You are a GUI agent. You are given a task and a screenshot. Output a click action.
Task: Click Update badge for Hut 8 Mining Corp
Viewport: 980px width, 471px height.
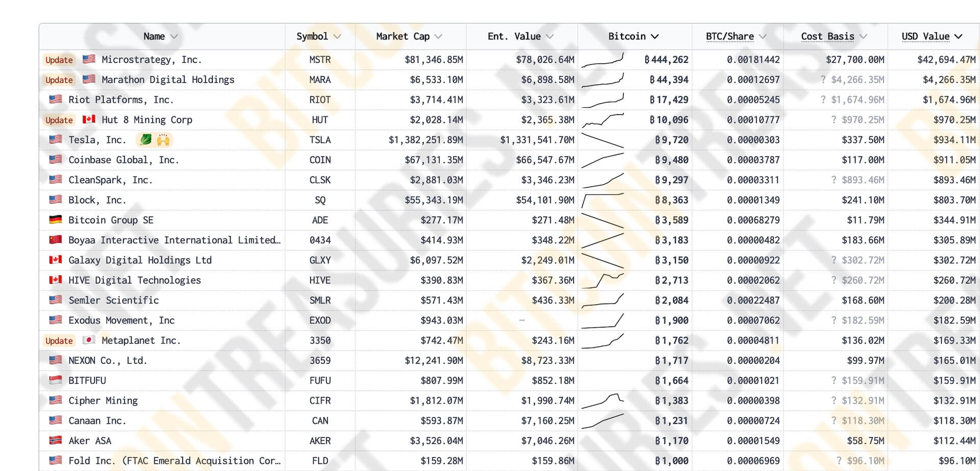59,120
